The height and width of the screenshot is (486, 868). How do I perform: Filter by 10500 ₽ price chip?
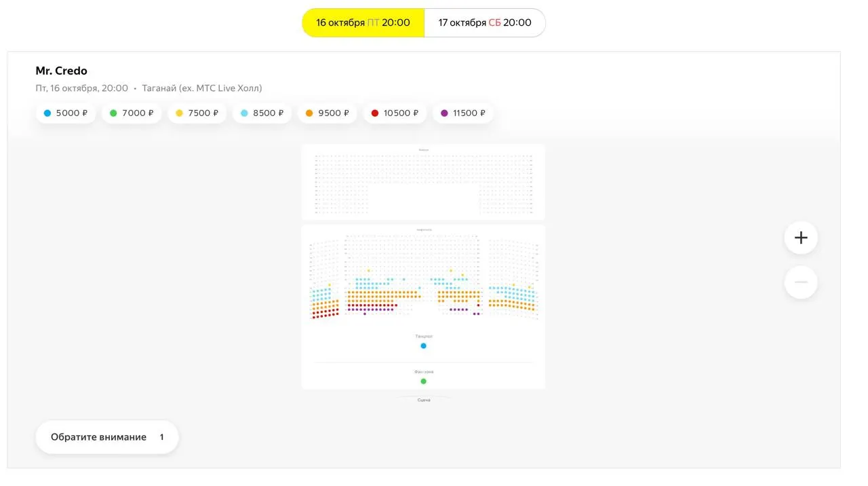(395, 113)
